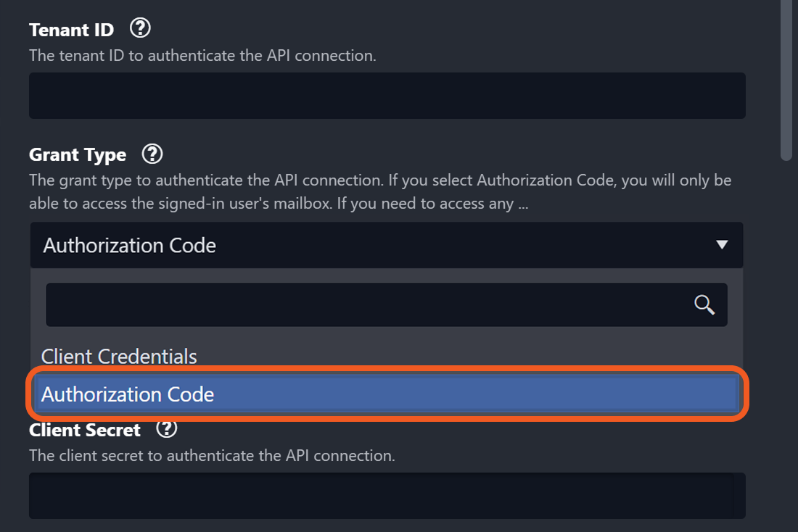Focus the Client Secret input field
The image size is (798, 532).
387,496
